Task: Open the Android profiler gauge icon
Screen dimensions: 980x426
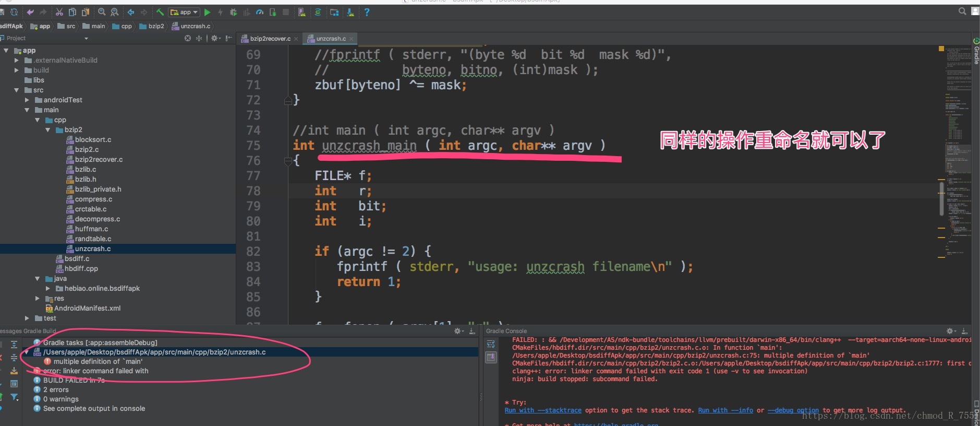Action: coord(259,12)
